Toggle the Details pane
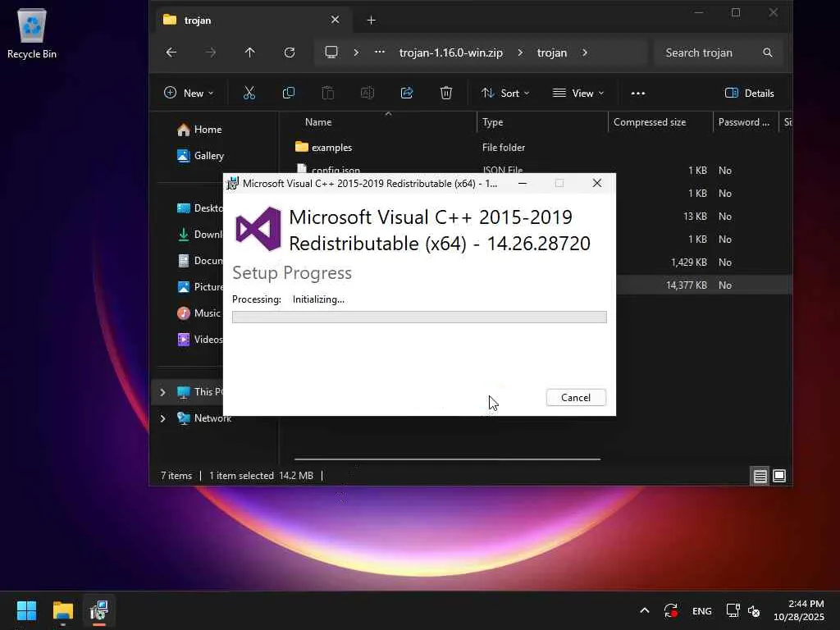Viewport: 840px width, 630px height. (x=749, y=94)
